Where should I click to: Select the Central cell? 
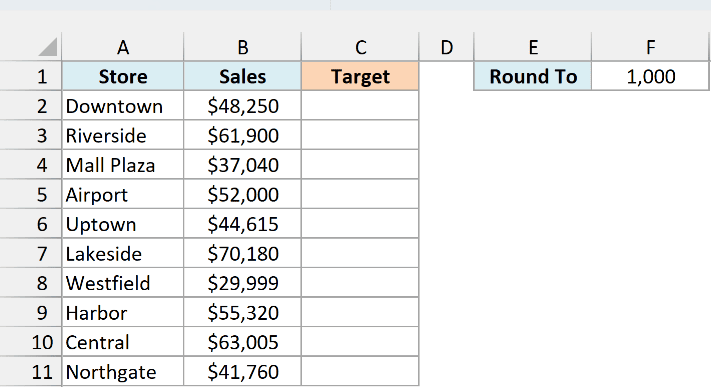(x=122, y=342)
